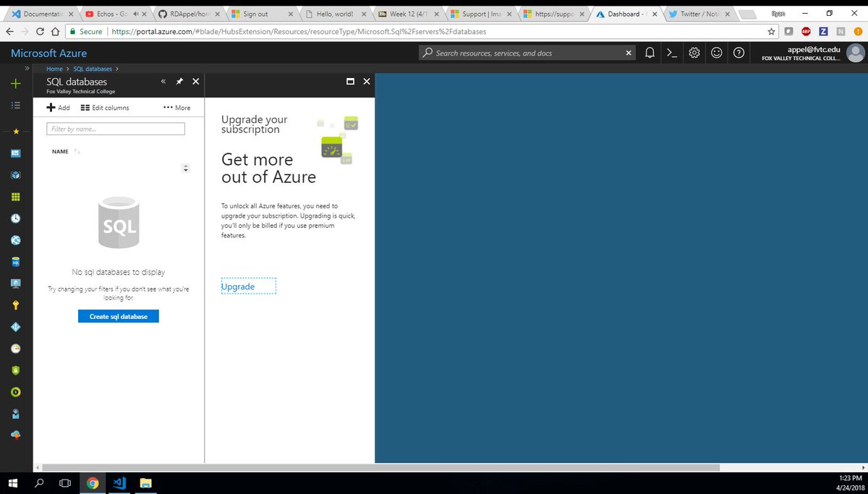Open the monitor Virtual machines sidebar icon
Screen dimensions: 868x494
[x=16, y=283]
